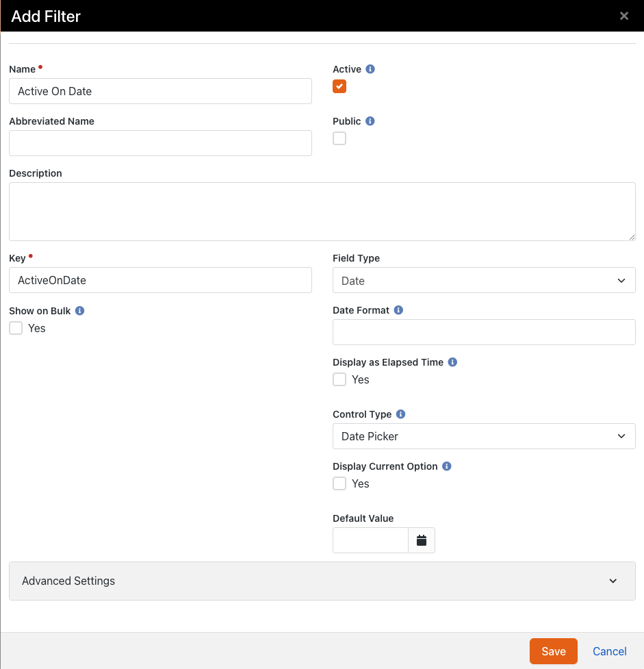Check Show on Bulk Yes
The height and width of the screenshot is (669, 644).
16,328
